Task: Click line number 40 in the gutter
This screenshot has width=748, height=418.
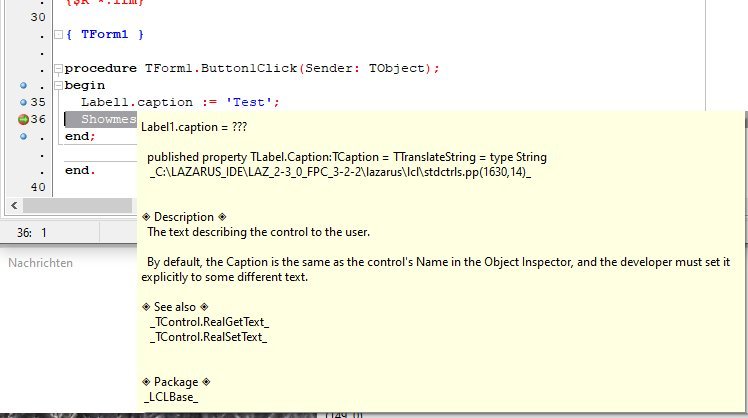Action: [x=37, y=187]
